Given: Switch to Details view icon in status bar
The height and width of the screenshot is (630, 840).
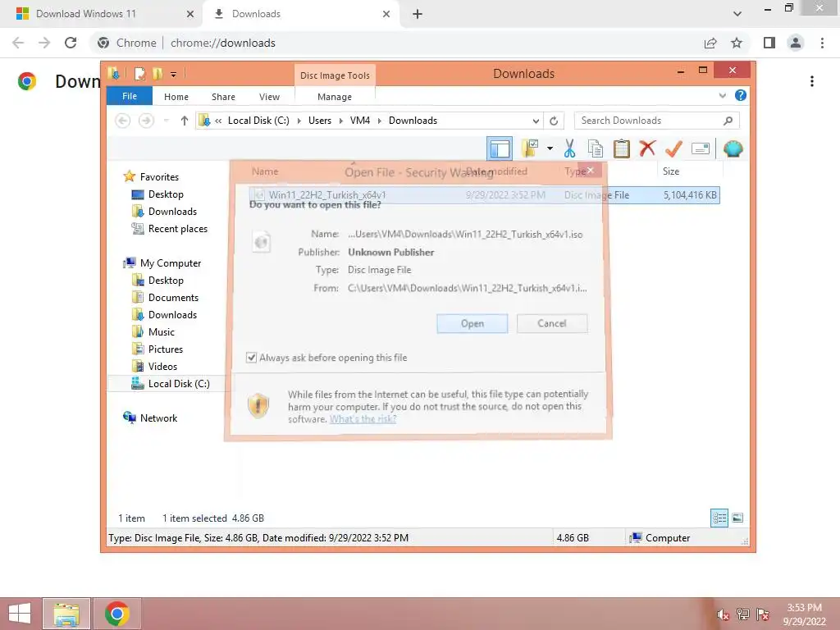Looking at the screenshot, I should point(719,518).
